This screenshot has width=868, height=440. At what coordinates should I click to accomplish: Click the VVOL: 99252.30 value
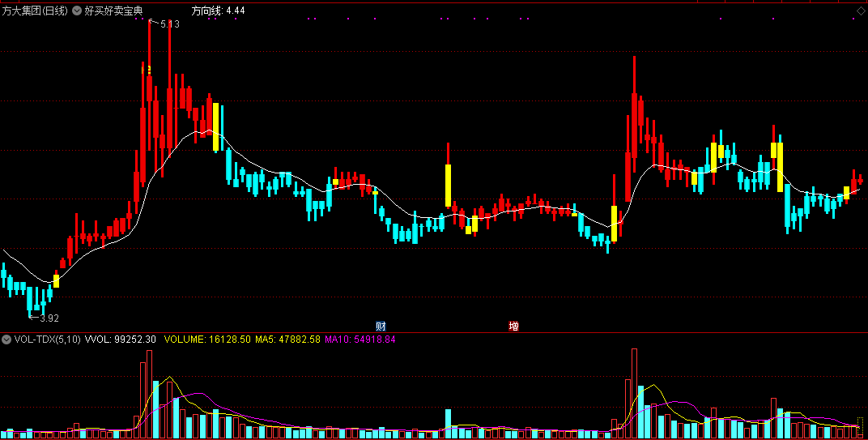(120, 340)
